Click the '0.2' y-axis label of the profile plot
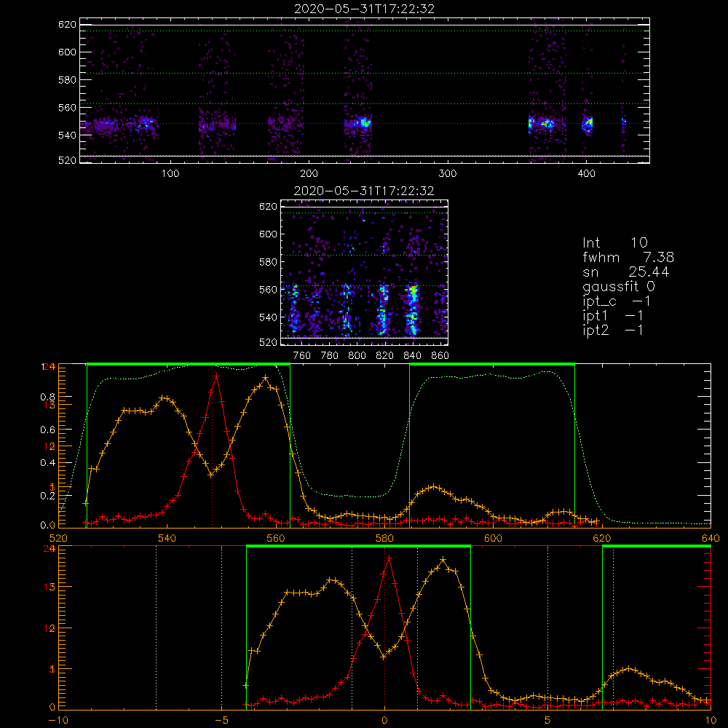The image size is (728, 728). coord(48,496)
